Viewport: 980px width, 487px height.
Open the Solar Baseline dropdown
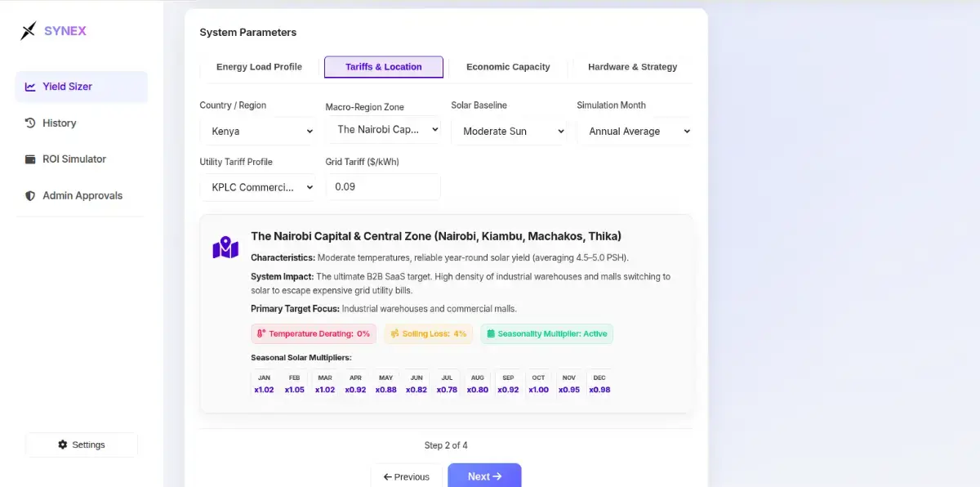pos(509,131)
